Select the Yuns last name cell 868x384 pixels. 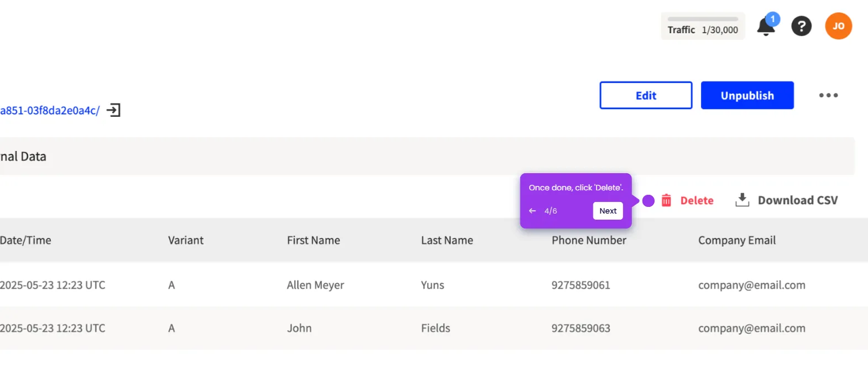click(432, 285)
